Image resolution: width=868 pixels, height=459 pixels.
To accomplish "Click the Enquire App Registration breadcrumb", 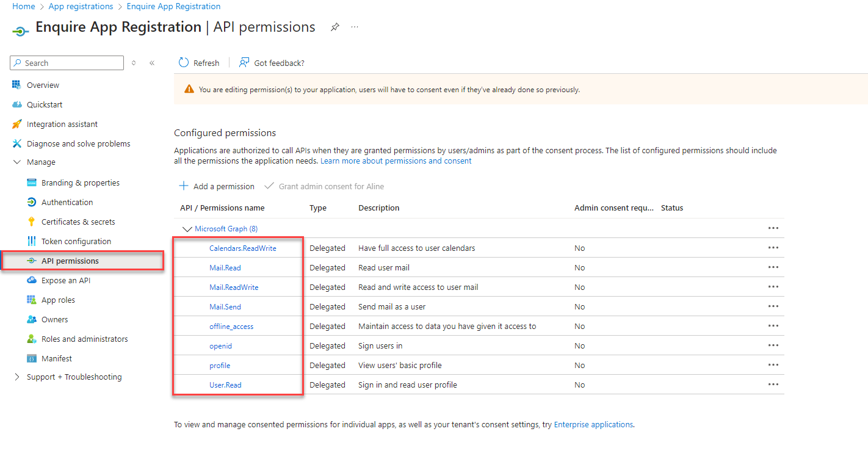I will (173, 6).
